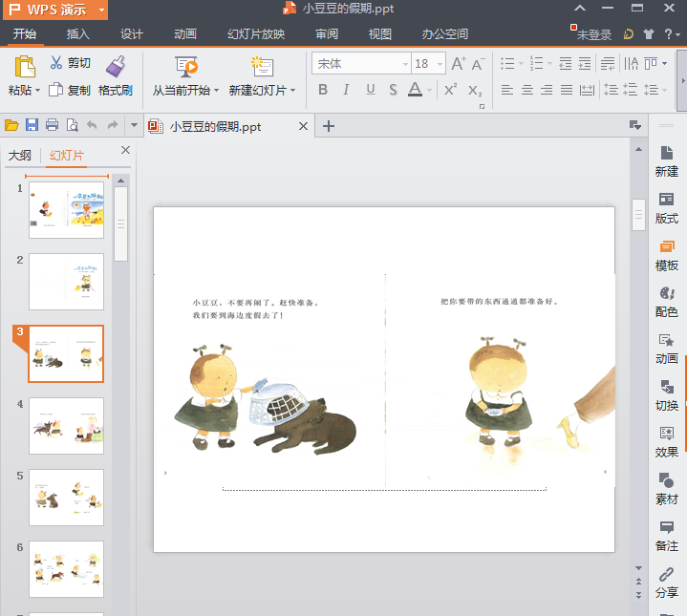
Task: Open the numbered list style dropdown
Action: tap(549, 64)
